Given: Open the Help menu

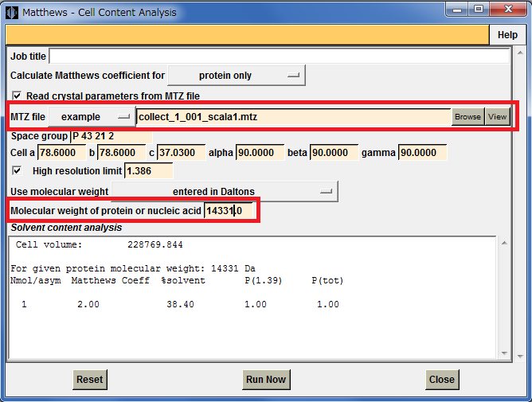Looking at the screenshot, I should (507, 35).
